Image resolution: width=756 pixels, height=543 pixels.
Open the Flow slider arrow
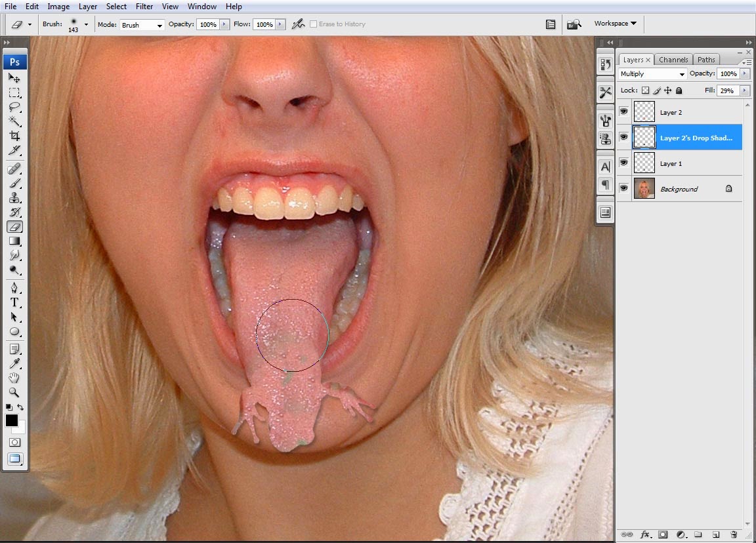[280, 24]
